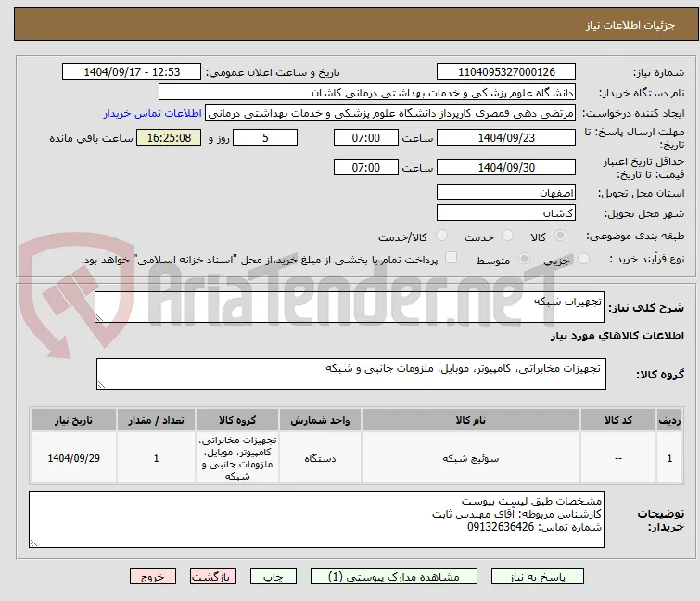Image resolution: width=700 pixels, height=601 pixels.
Task: Click the گروه کالا table column header
Action: pyautogui.click(x=237, y=420)
